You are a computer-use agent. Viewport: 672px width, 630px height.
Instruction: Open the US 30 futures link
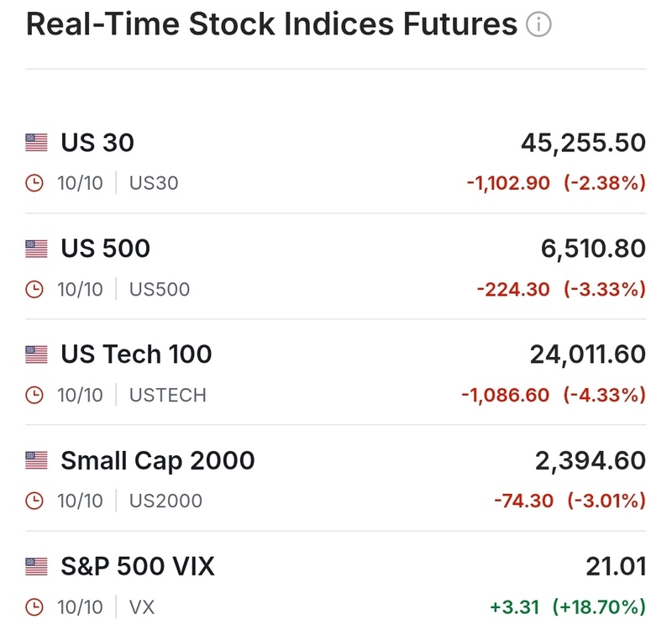pos(97,143)
